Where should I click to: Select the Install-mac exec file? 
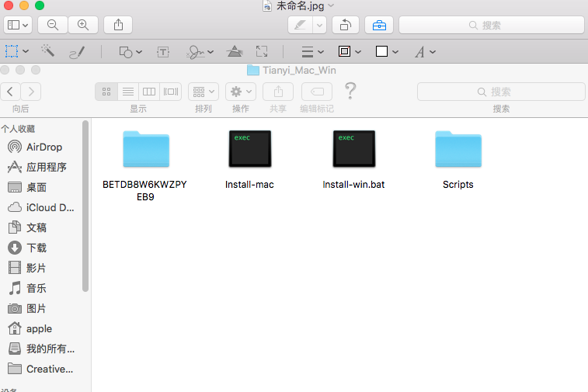coord(250,149)
